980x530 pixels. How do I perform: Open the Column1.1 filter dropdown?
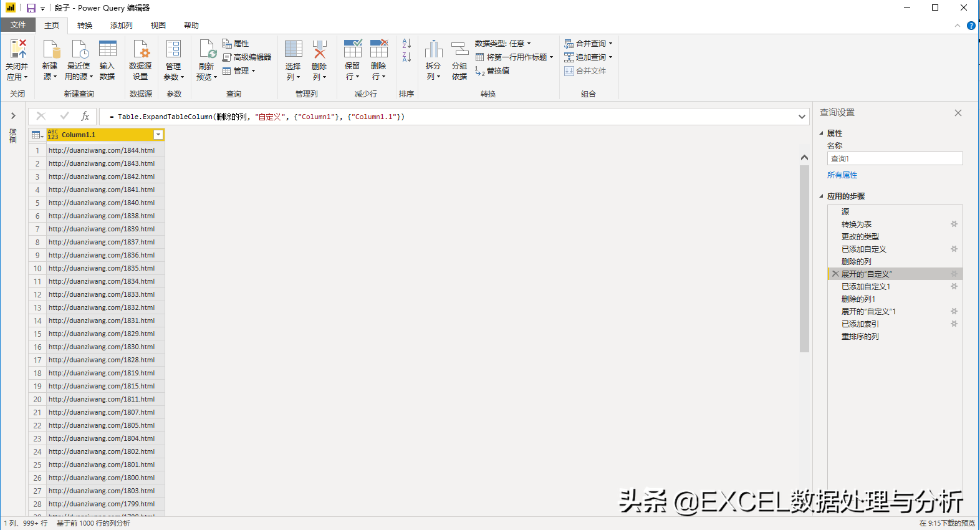pos(158,135)
